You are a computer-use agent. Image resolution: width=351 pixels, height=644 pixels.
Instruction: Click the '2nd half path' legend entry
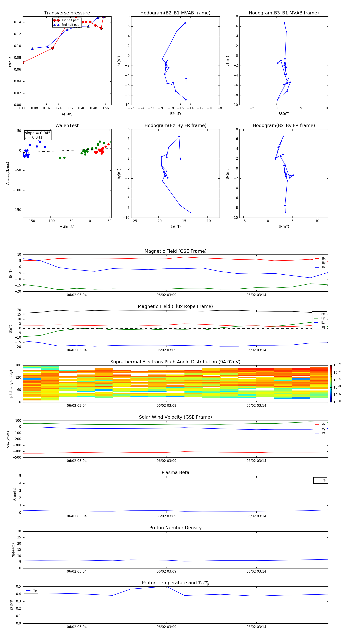click(x=67, y=25)
